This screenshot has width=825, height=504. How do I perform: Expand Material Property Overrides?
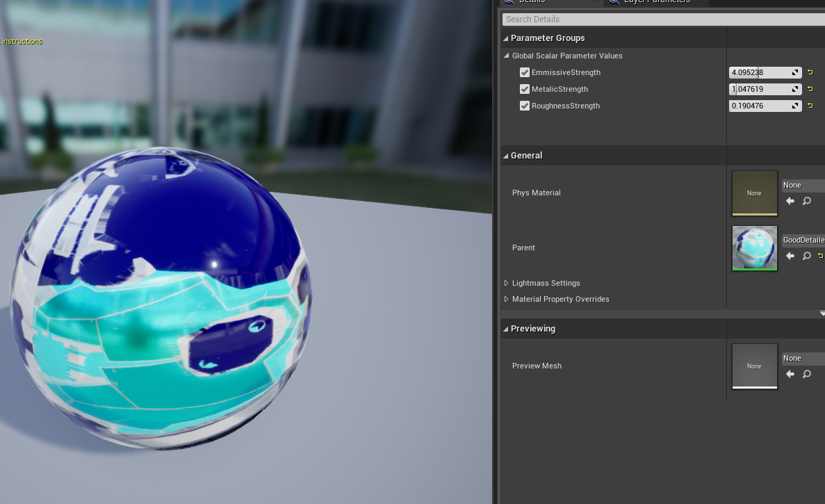[x=506, y=299]
